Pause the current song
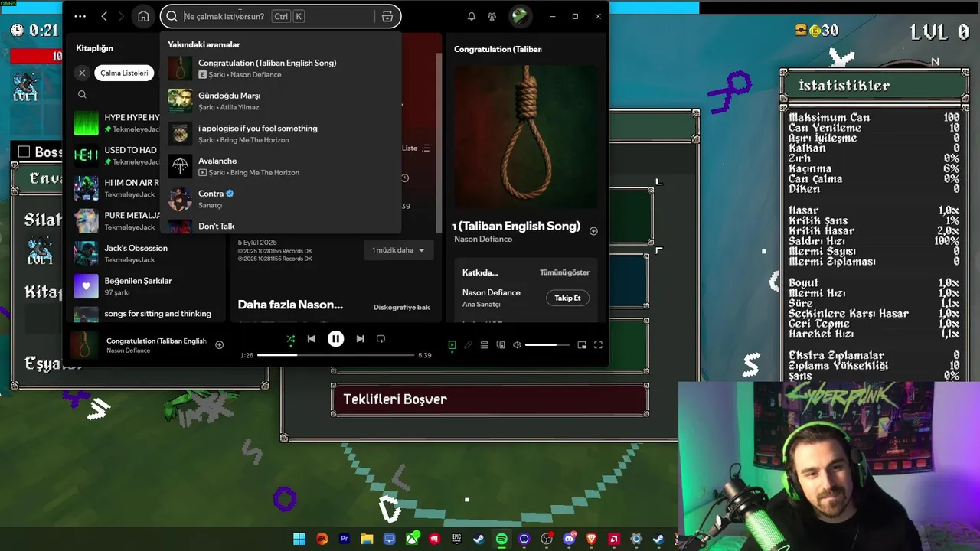Screen dimensions: 980x551 coord(335,338)
